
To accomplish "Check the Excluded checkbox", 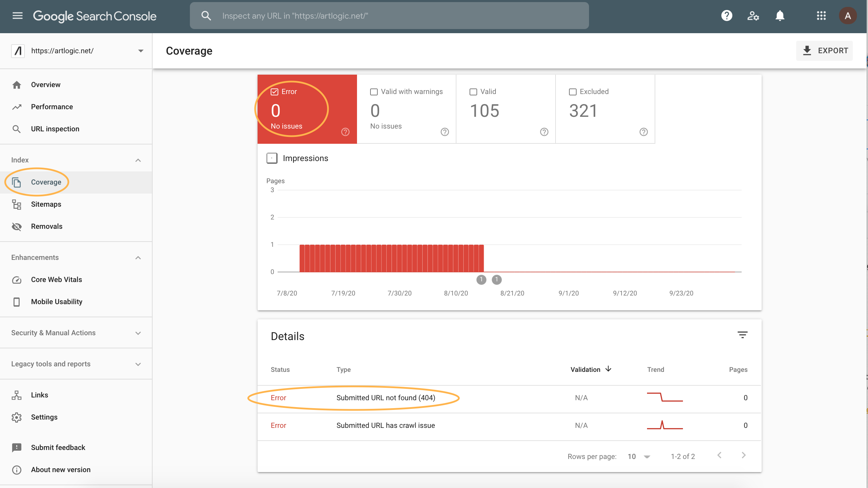I will [573, 92].
